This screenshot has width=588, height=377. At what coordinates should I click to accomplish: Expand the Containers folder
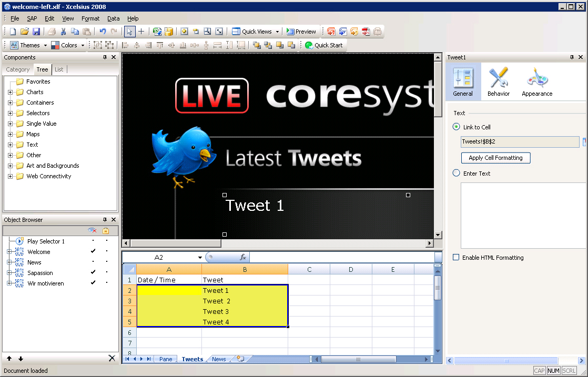(10, 103)
